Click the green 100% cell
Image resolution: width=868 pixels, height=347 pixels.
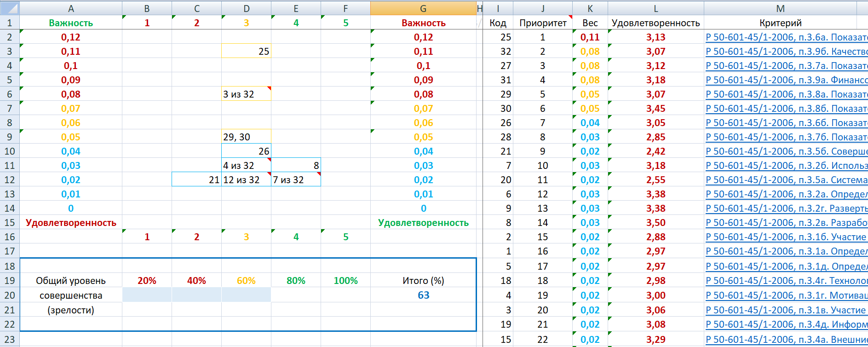(x=345, y=281)
